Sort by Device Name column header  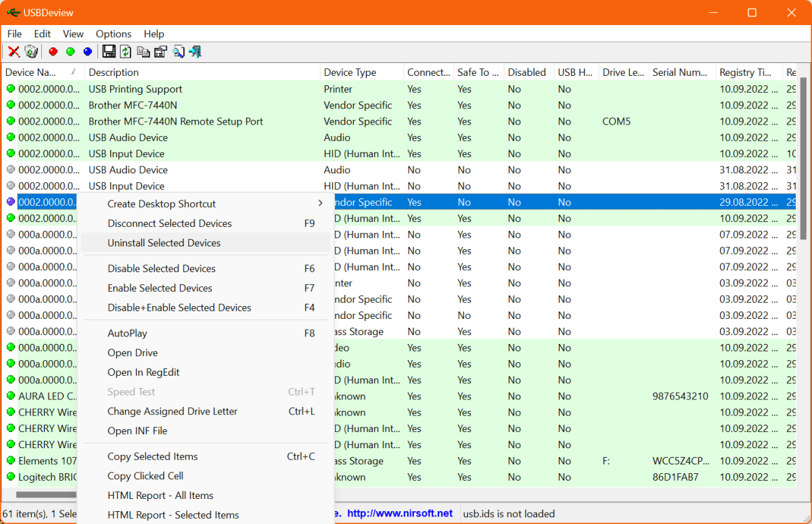coord(43,72)
